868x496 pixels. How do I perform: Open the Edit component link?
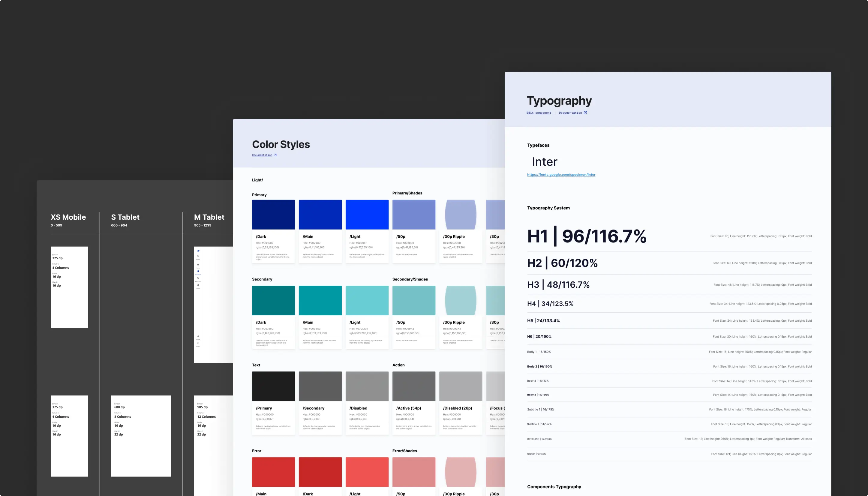(x=539, y=113)
